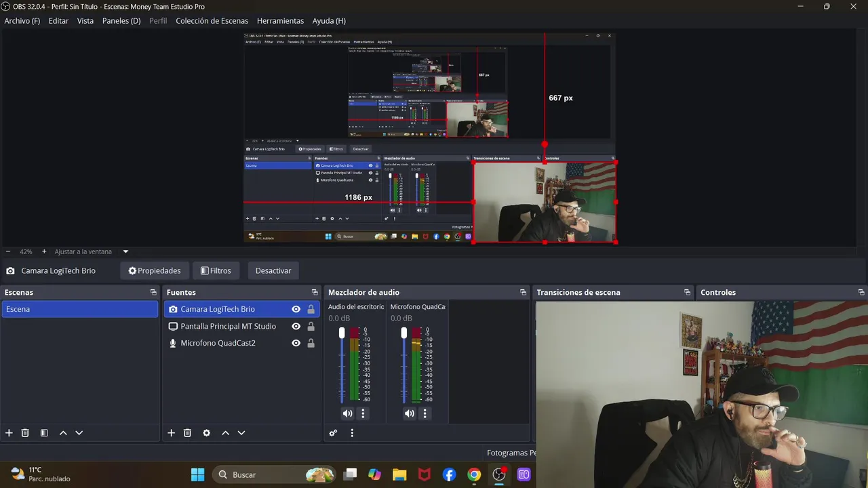Viewport: 868px width, 488px height.
Task: Launch Copilot from taskbar
Action: click(x=374, y=474)
